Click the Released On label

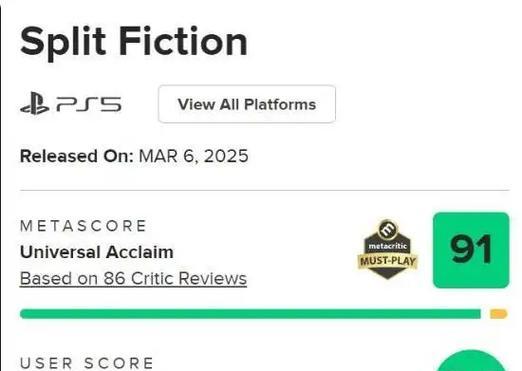click(x=77, y=156)
